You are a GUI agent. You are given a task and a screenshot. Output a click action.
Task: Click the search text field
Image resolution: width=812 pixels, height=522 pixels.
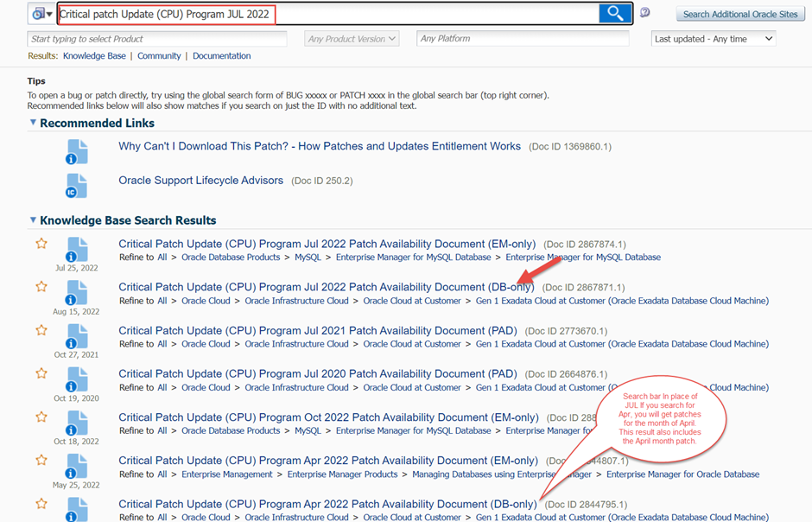click(329, 14)
